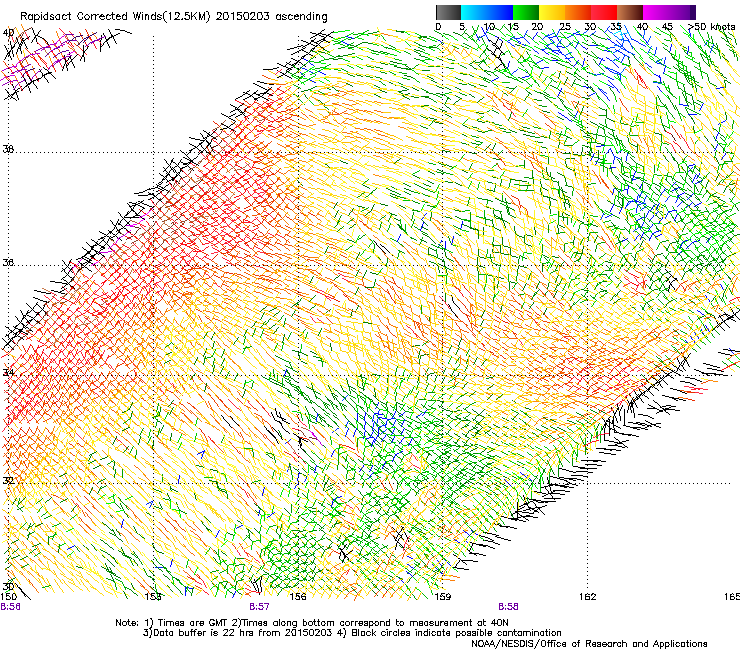Click the longitude axis label '153'

tap(153, 597)
